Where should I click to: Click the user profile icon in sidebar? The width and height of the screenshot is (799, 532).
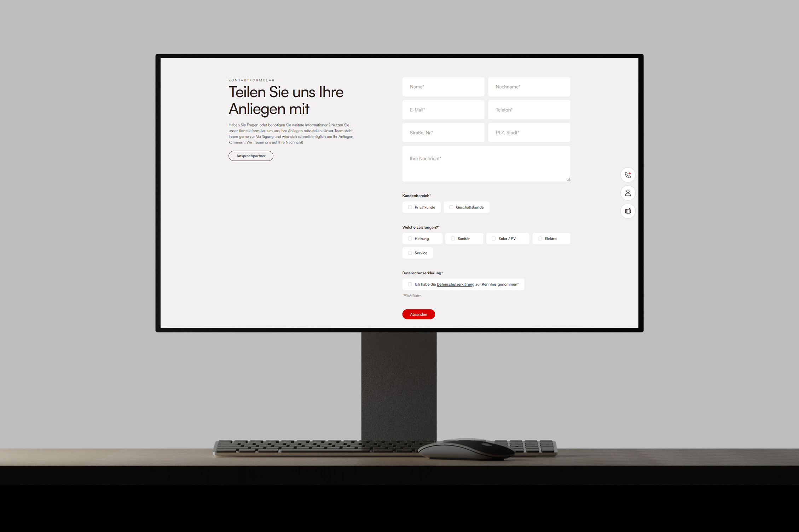pyautogui.click(x=628, y=193)
